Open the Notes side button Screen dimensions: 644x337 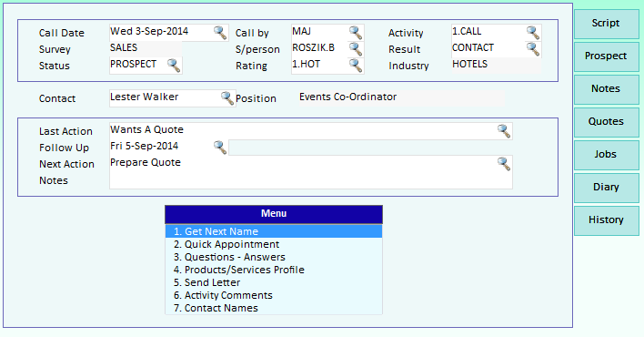point(607,89)
